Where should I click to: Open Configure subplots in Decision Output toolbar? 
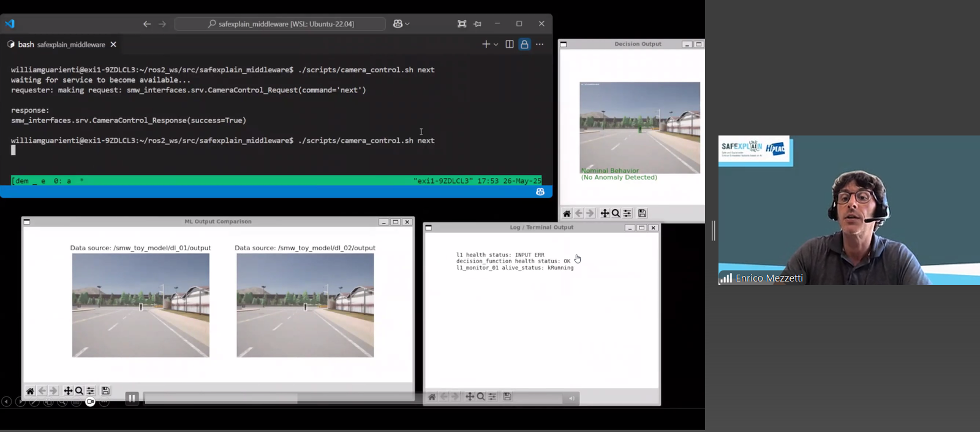627,214
